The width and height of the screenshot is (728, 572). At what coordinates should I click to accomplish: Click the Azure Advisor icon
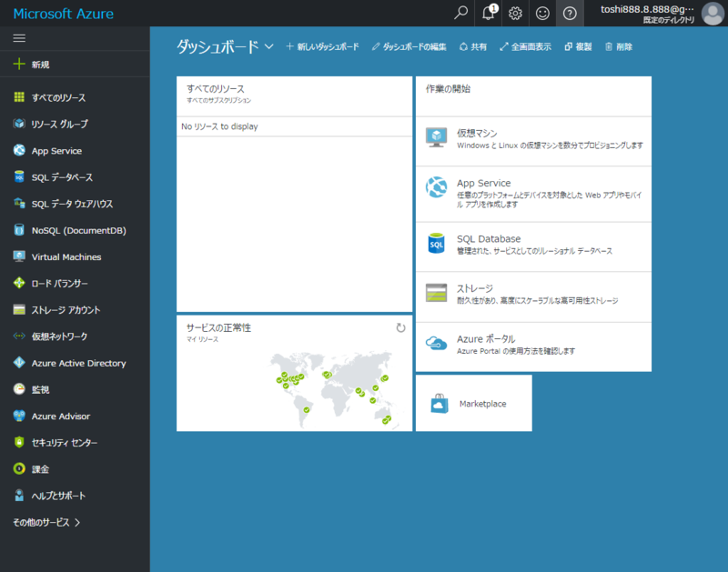click(19, 416)
